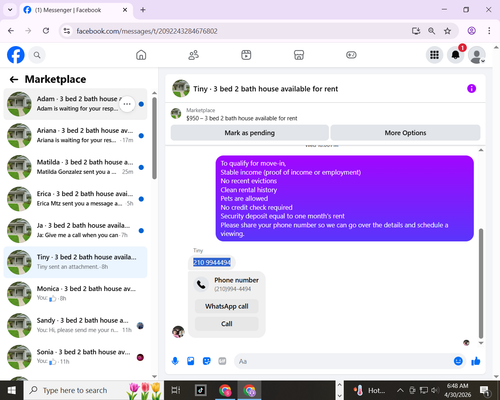
Task: Click Tiny's avatar beside phone card
Action: (x=178, y=332)
